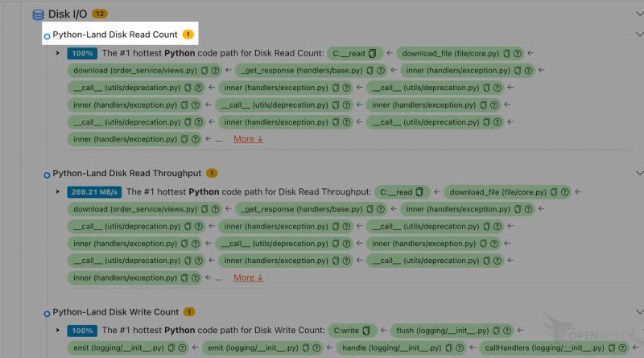Click the 1 badge next to Disk Write Count
644x358 pixels.
[189, 312]
